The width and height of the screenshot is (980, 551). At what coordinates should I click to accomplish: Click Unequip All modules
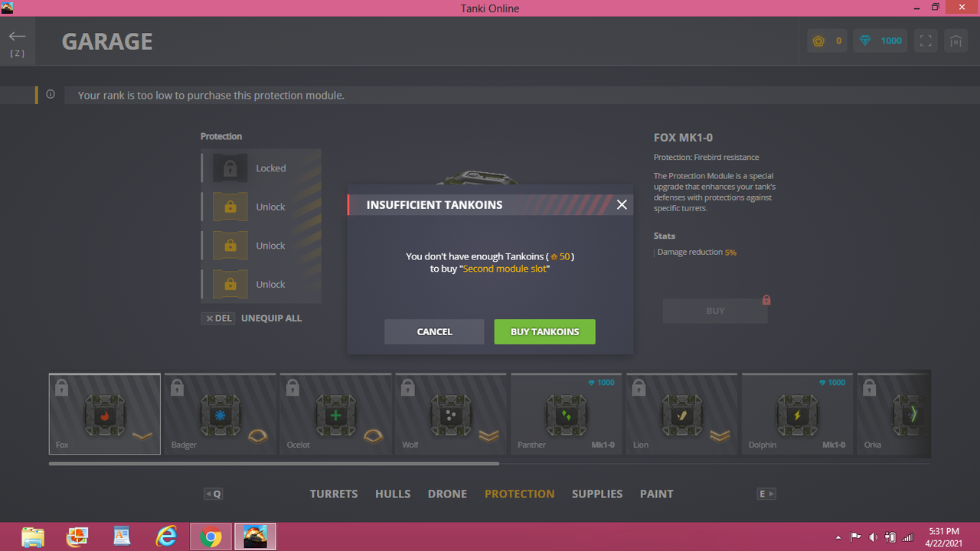[x=271, y=318]
